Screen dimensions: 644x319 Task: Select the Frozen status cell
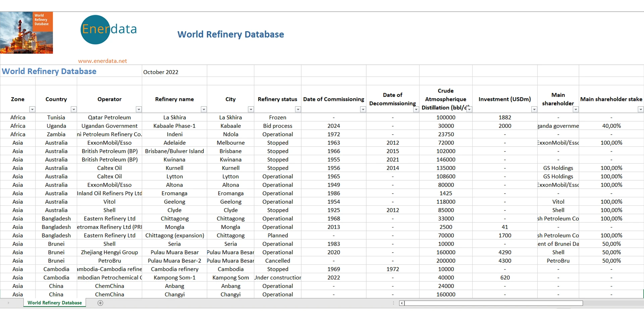point(277,117)
